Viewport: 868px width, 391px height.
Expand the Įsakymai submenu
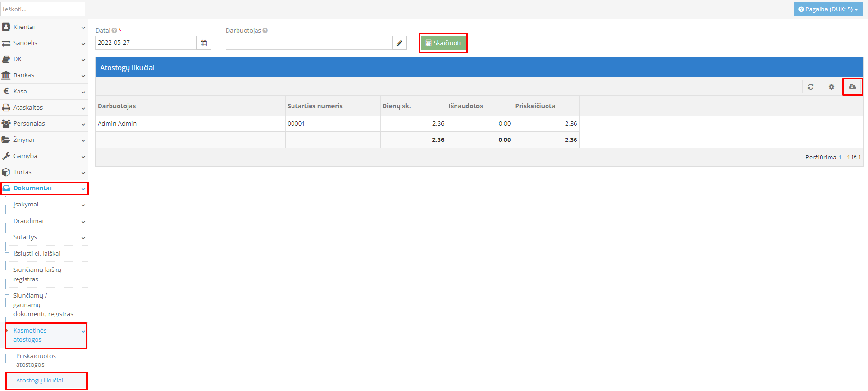[46, 205]
